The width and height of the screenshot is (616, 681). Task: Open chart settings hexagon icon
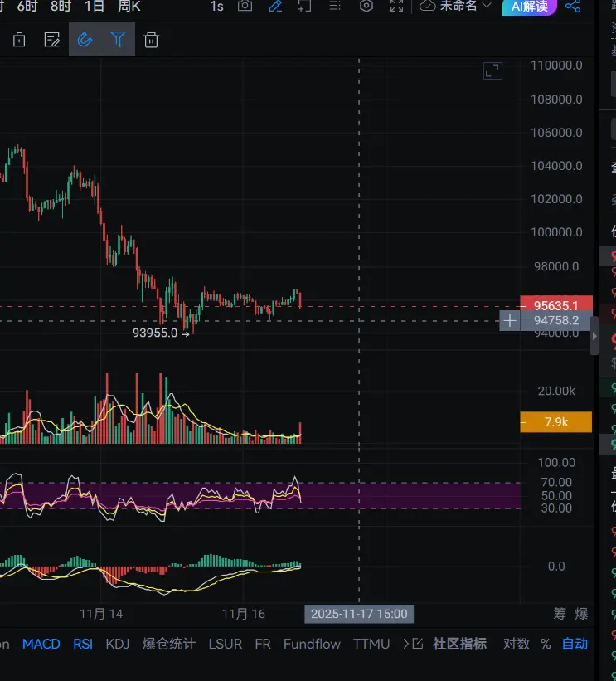coord(366,6)
